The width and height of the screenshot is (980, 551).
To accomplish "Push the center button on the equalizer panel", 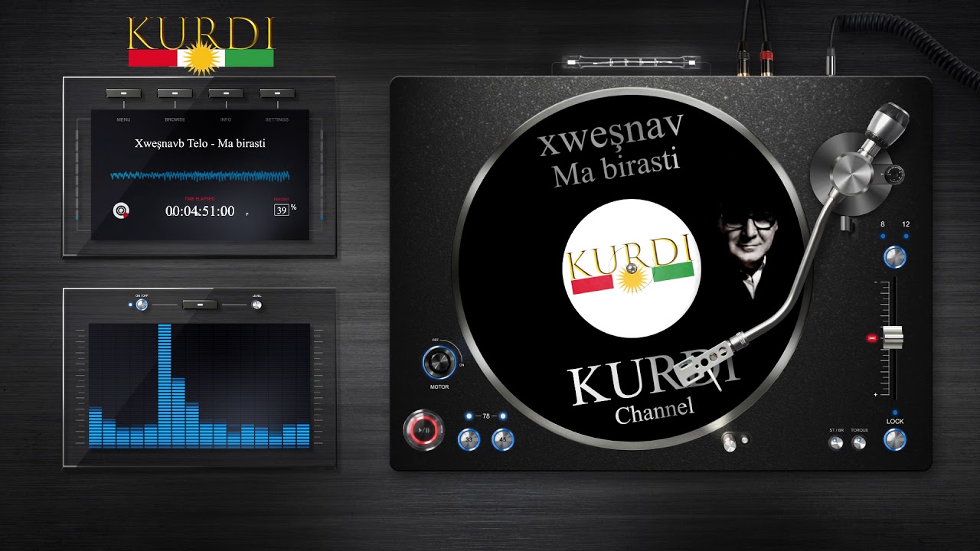I will 200,305.
